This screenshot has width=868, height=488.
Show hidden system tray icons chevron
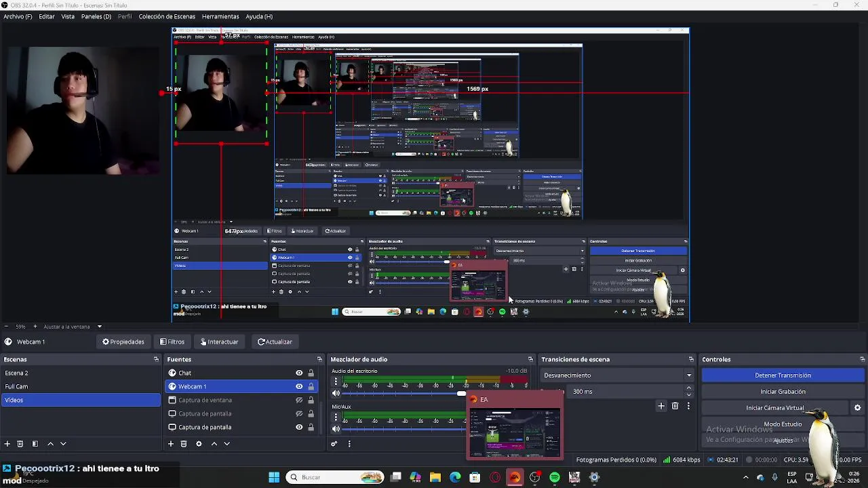[746, 477]
